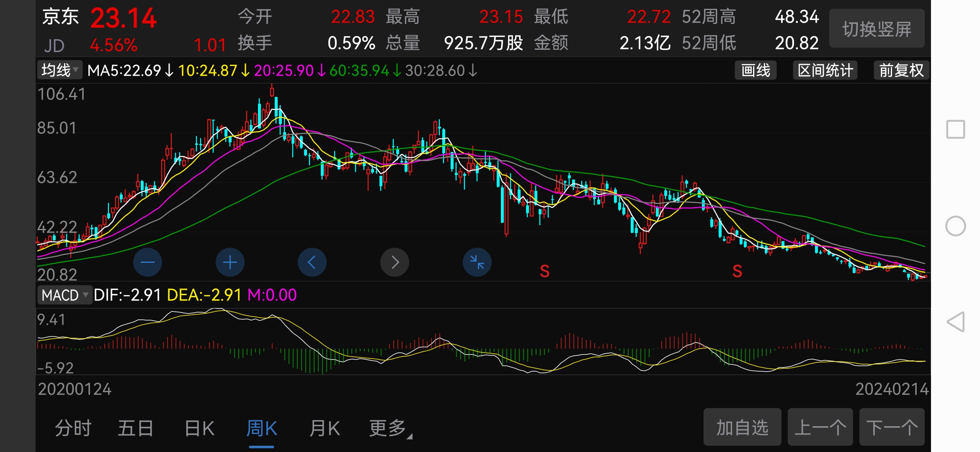Zoom out the chart with the minus icon
Viewport: 980px width, 452px height.
click(x=147, y=262)
